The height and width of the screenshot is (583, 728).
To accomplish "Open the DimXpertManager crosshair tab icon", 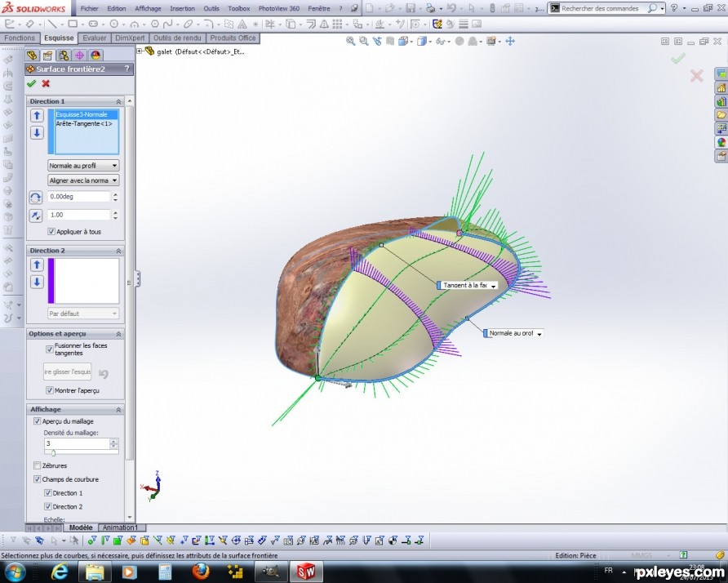I will click(x=79, y=56).
